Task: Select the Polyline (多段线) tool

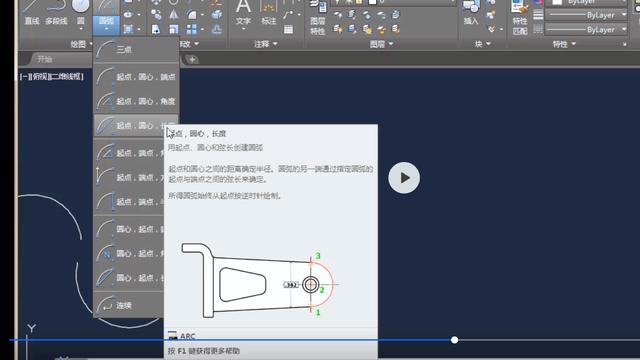Action: (x=56, y=12)
